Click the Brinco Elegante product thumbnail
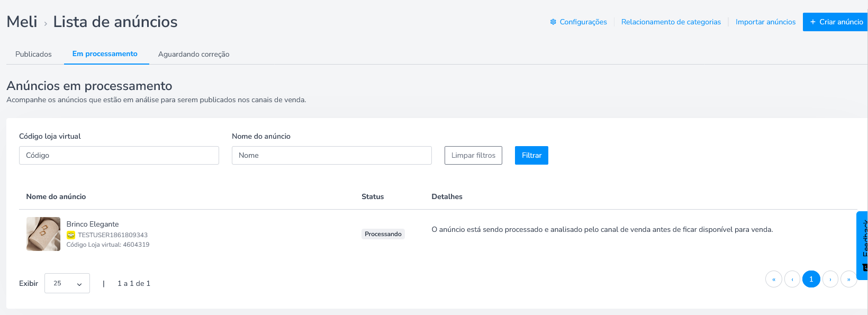 coord(43,234)
